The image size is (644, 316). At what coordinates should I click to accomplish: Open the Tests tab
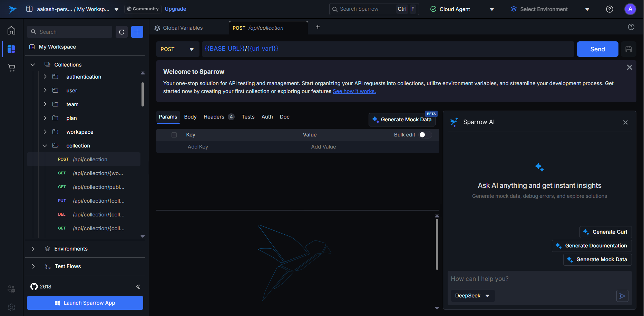248,117
